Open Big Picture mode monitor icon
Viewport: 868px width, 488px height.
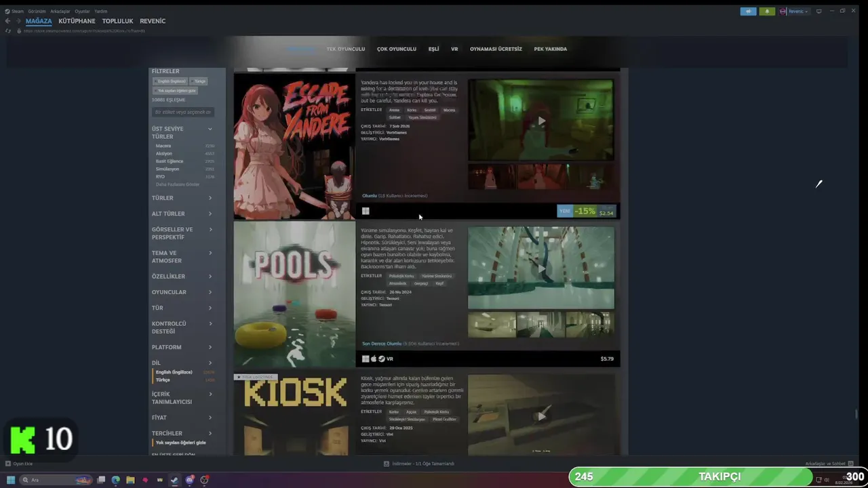(818, 11)
